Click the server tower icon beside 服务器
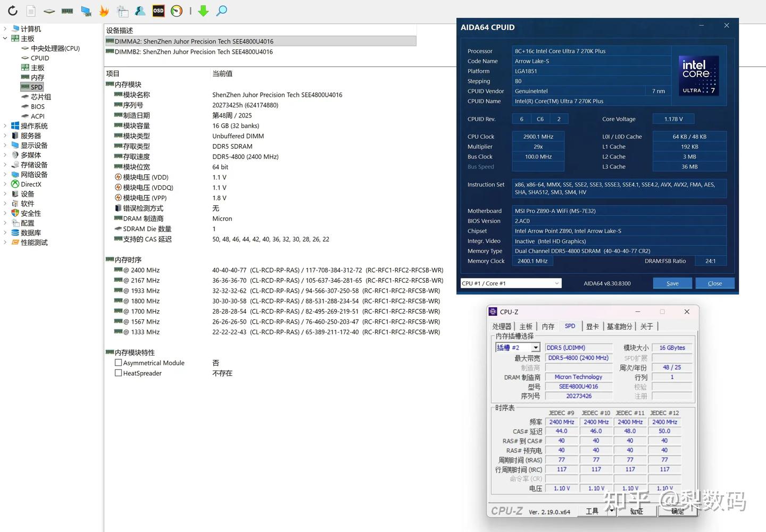This screenshot has width=766, height=532. (15, 136)
